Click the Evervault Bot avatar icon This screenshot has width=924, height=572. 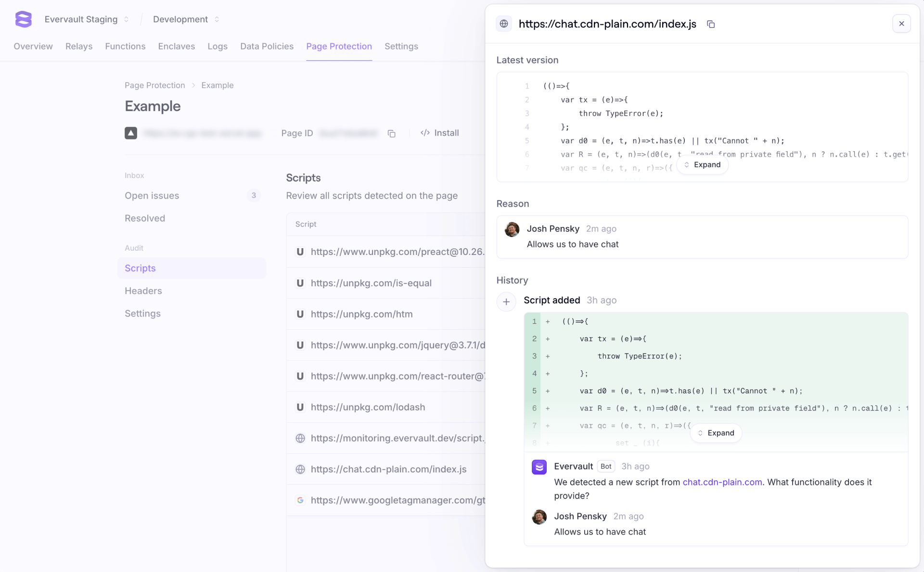(x=539, y=467)
